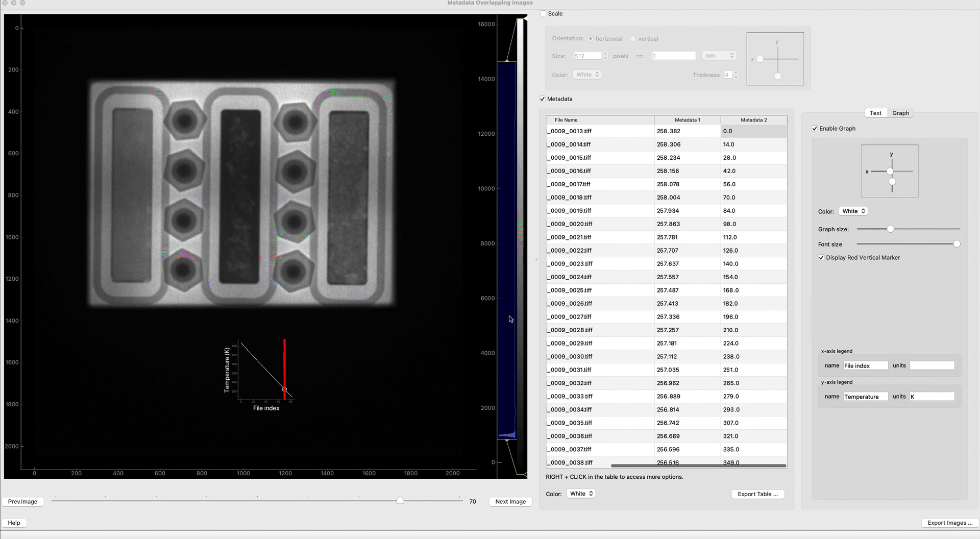
Task: Click the x-axis legend name field
Action: click(865, 366)
